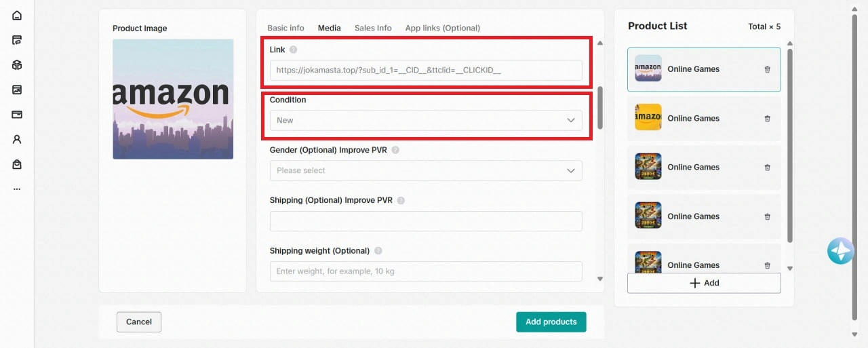Select the yellow amazon thumbnail in Product List
Viewport: 868px width, 348px height.
(x=648, y=117)
